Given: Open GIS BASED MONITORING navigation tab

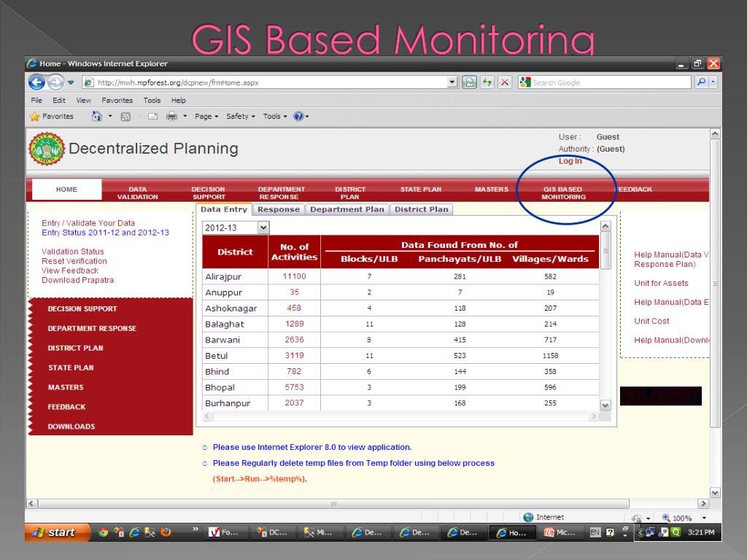Looking at the screenshot, I should point(563,192).
